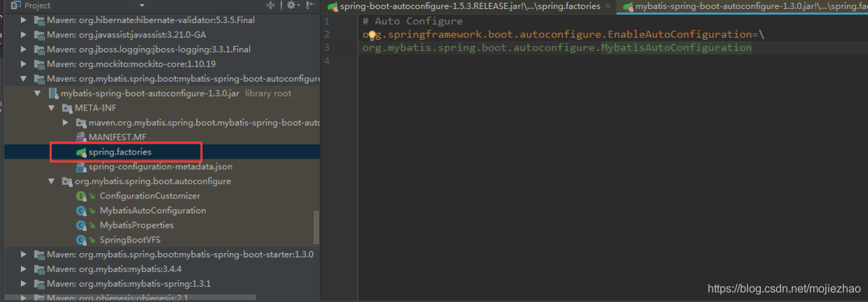Click jboss-logging library icon
Screen dimensions: 868x302
pyautogui.click(x=39, y=49)
